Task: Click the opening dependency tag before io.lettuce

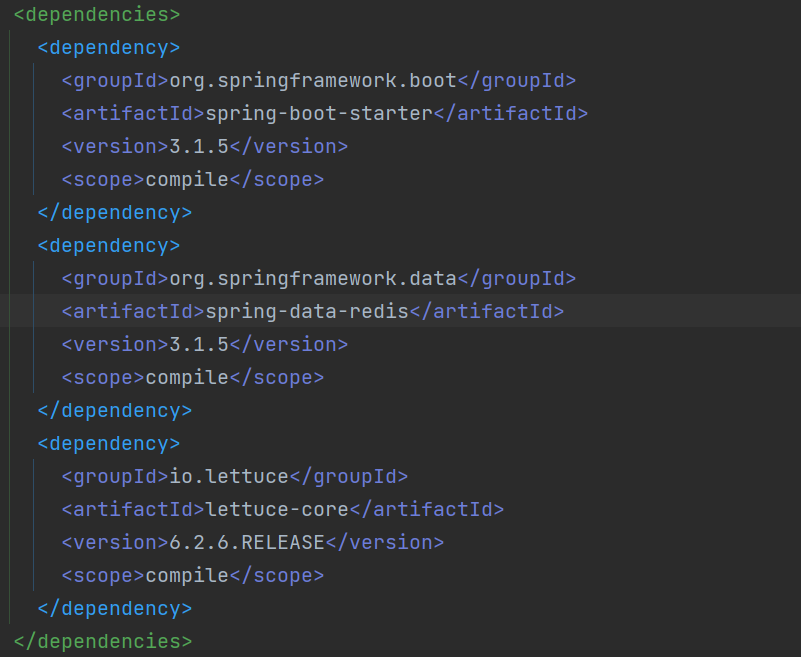Action: coord(109,443)
